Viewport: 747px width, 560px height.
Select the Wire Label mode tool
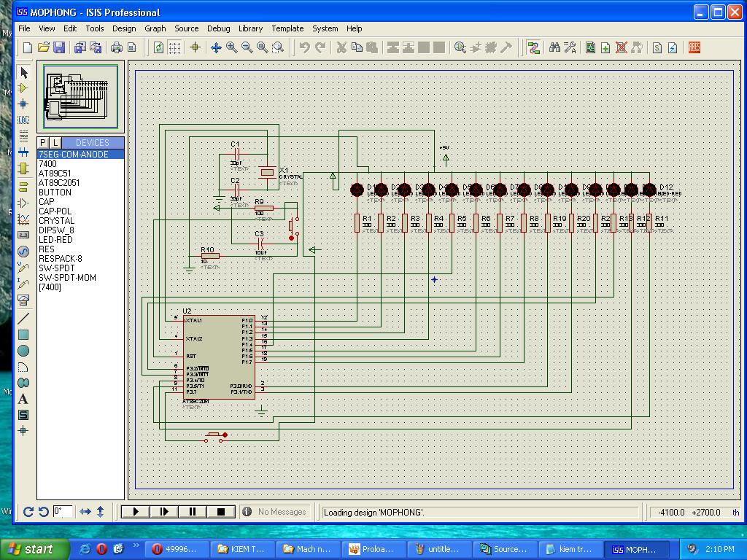(x=23, y=120)
